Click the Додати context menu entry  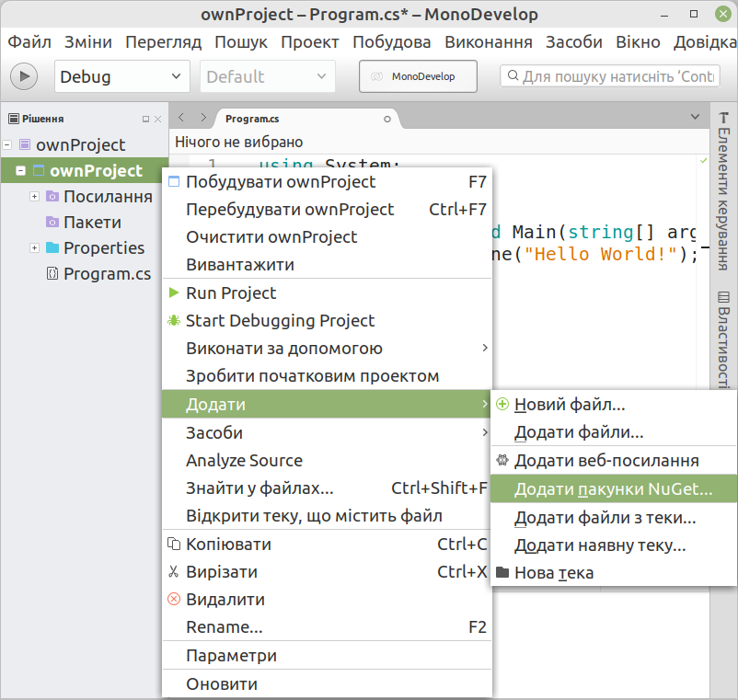click(327, 404)
